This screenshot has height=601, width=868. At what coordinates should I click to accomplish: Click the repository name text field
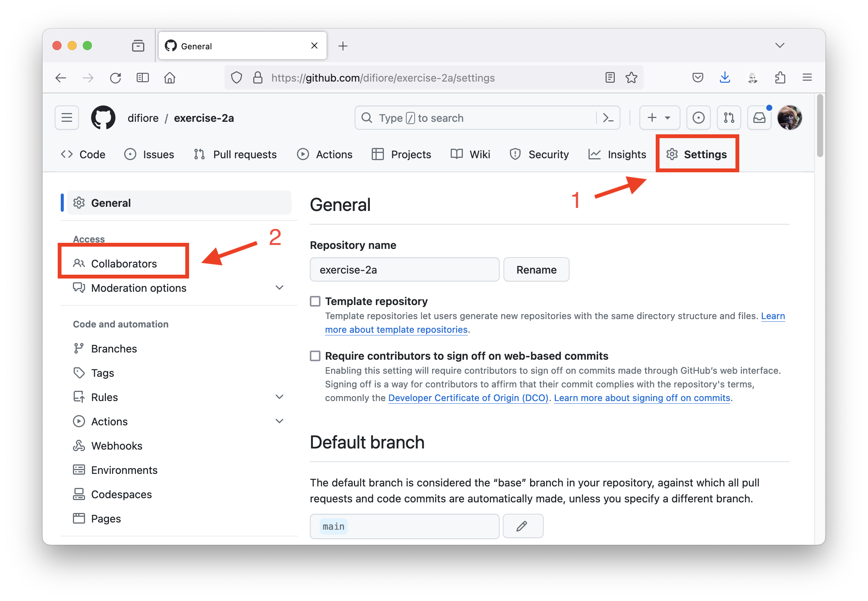(404, 270)
